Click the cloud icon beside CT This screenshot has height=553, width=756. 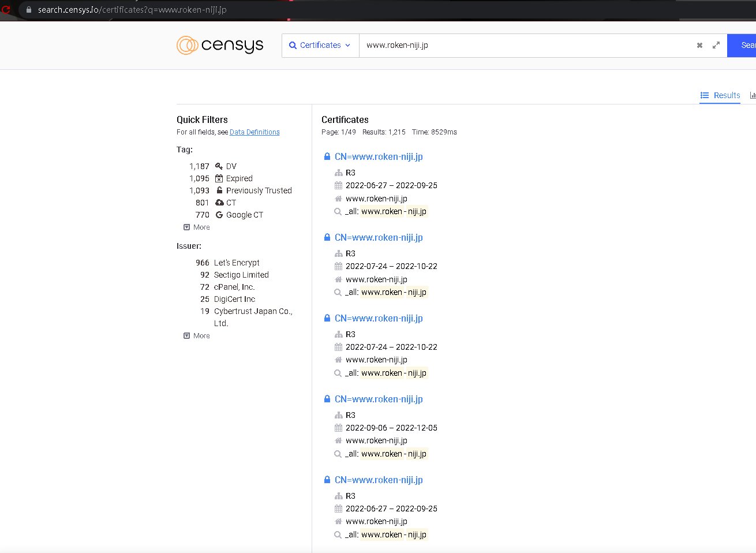click(219, 203)
